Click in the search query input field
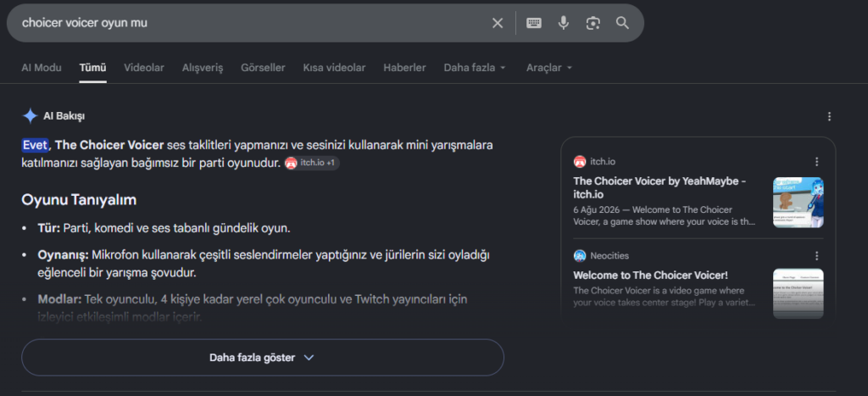The height and width of the screenshot is (396, 868). click(252, 23)
